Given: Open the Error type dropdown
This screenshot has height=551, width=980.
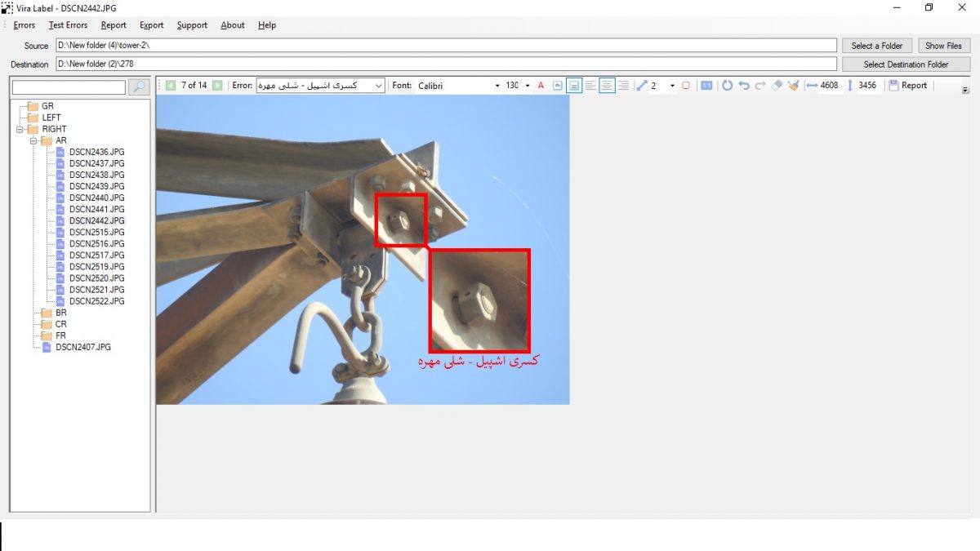Looking at the screenshot, I should point(379,86).
